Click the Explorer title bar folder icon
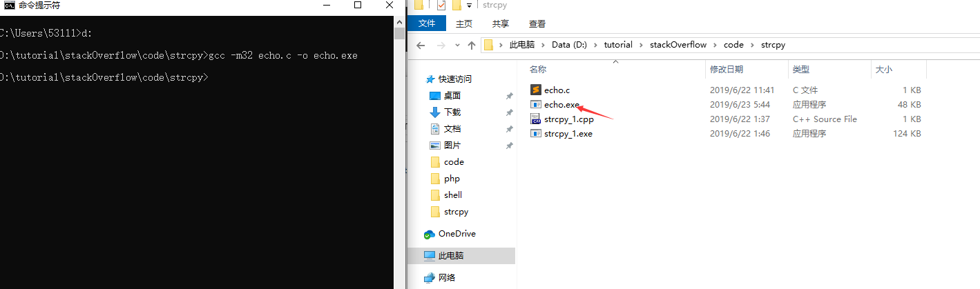Viewport: 980px width, 289px height. tap(418, 5)
